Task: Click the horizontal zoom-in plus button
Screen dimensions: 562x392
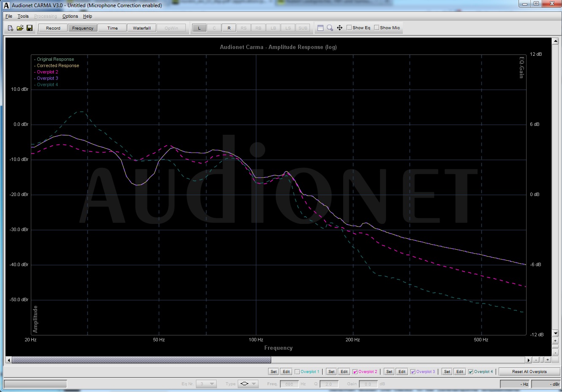Action: (547, 360)
